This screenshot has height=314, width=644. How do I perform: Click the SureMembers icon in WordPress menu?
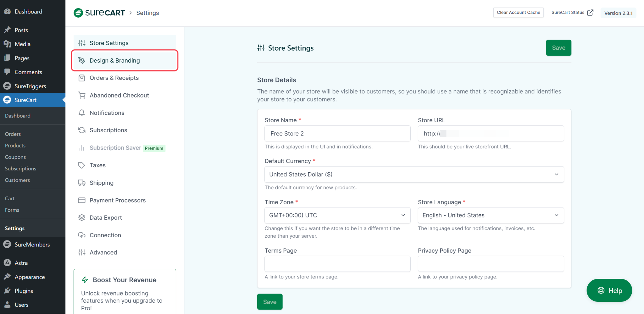pos(7,244)
